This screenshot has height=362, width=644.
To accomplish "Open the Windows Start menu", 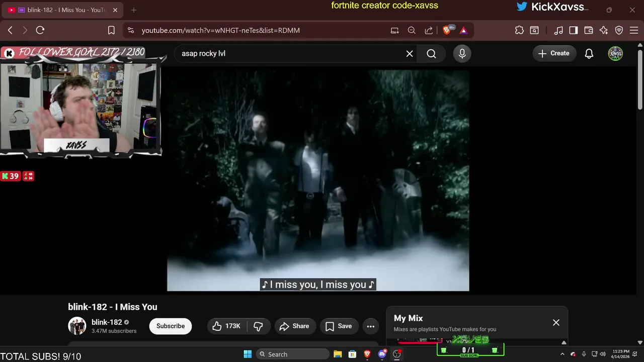I will (248, 354).
